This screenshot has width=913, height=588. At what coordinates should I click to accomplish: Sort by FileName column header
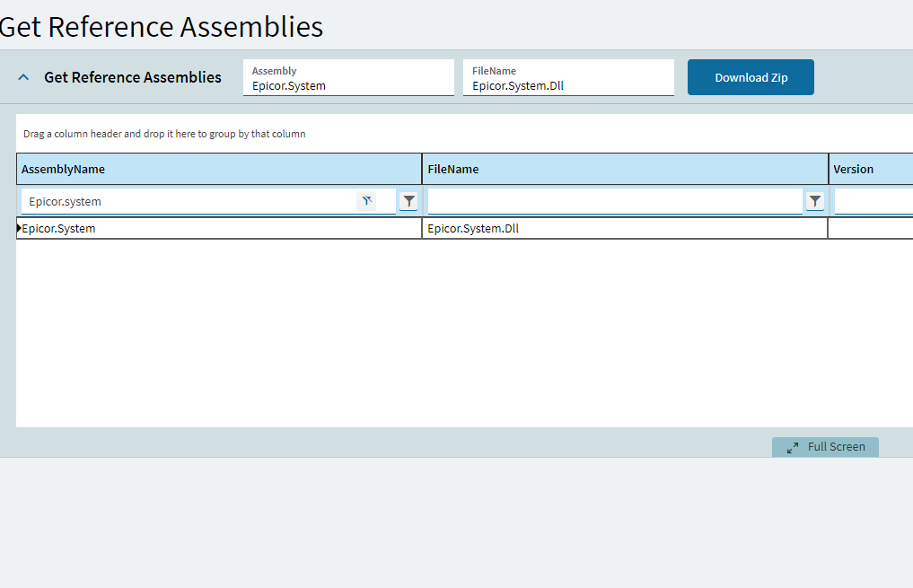625,170
